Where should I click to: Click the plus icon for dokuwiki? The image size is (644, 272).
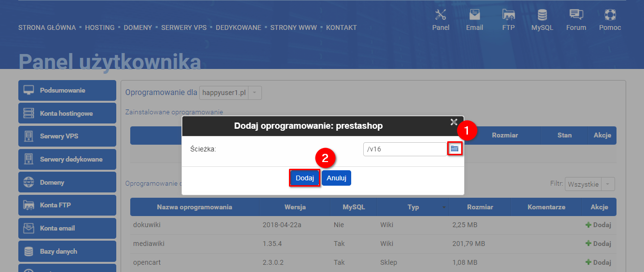coord(588,225)
